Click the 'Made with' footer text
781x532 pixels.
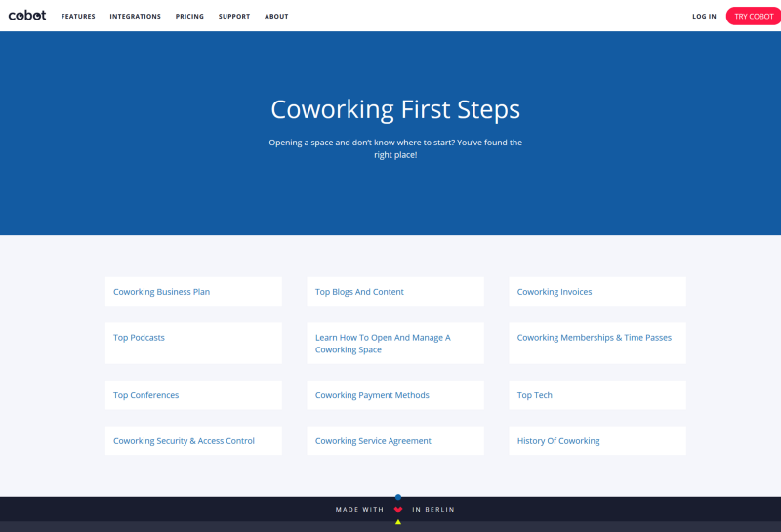(x=359, y=510)
